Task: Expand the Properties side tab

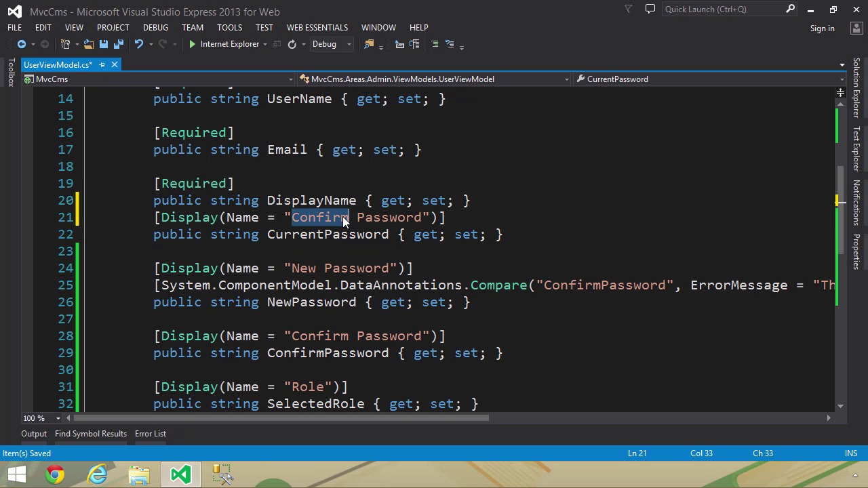Action: [x=856, y=252]
